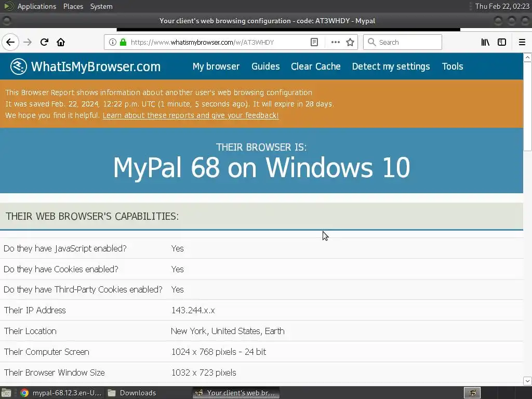Screen dimensions: 532x399
Task: Click 'Their Computer Screen' label
Action: click(46, 352)
